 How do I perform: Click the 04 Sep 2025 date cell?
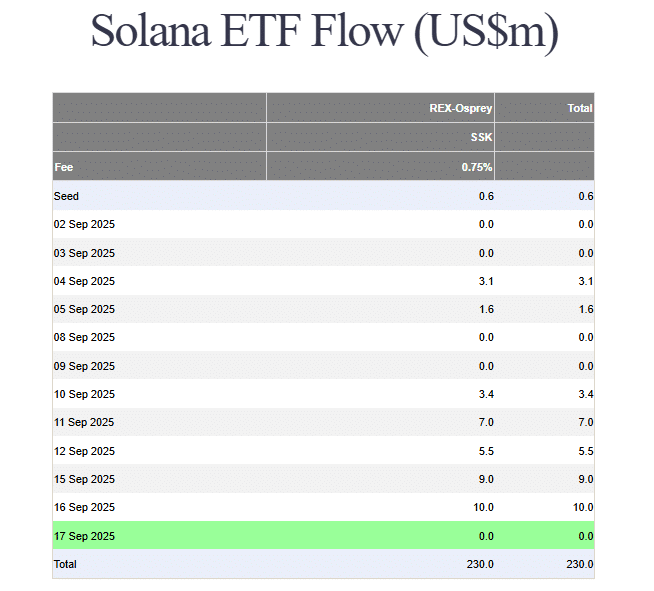click(84, 281)
